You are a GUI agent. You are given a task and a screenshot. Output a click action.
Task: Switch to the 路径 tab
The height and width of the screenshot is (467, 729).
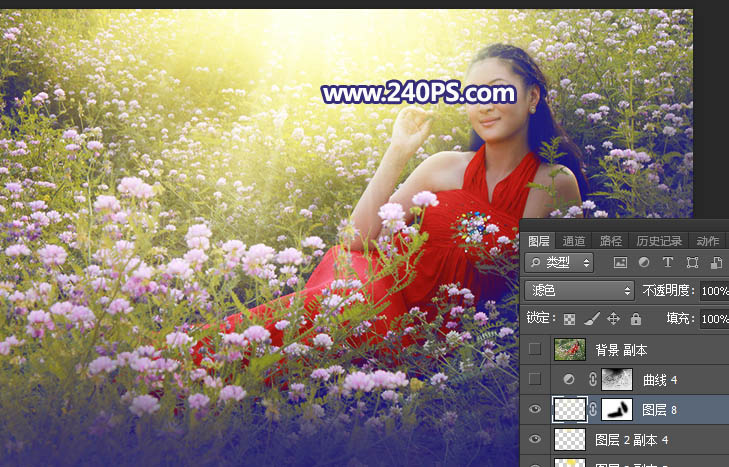point(611,241)
